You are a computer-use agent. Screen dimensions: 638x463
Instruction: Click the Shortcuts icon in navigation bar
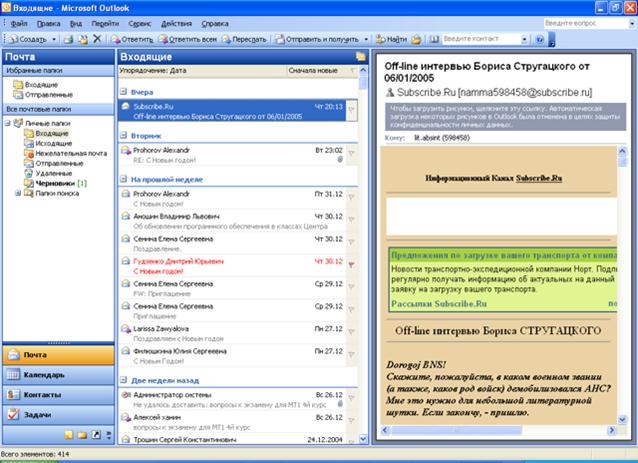pyautogui.click(x=96, y=435)
